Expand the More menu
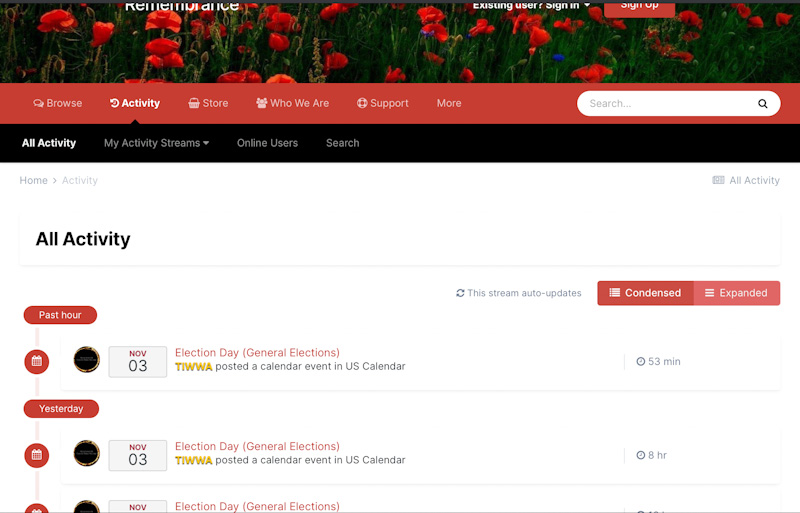Viewport: 800px width, 513px height. (449, 103)
